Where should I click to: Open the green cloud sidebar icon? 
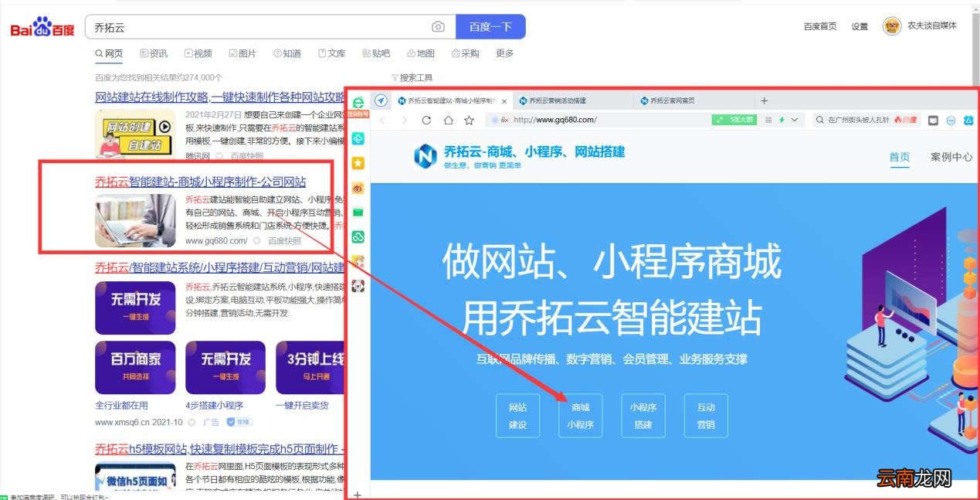(x=358, y=236)
